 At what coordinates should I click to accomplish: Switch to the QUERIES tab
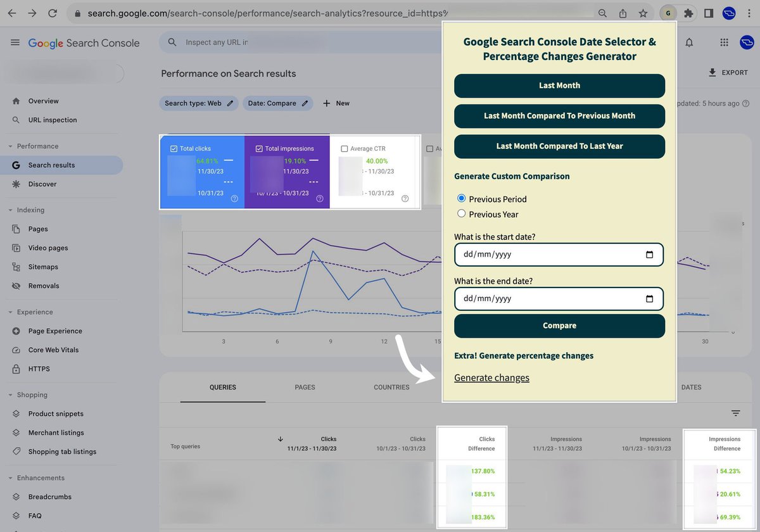(x=223, y=387)
